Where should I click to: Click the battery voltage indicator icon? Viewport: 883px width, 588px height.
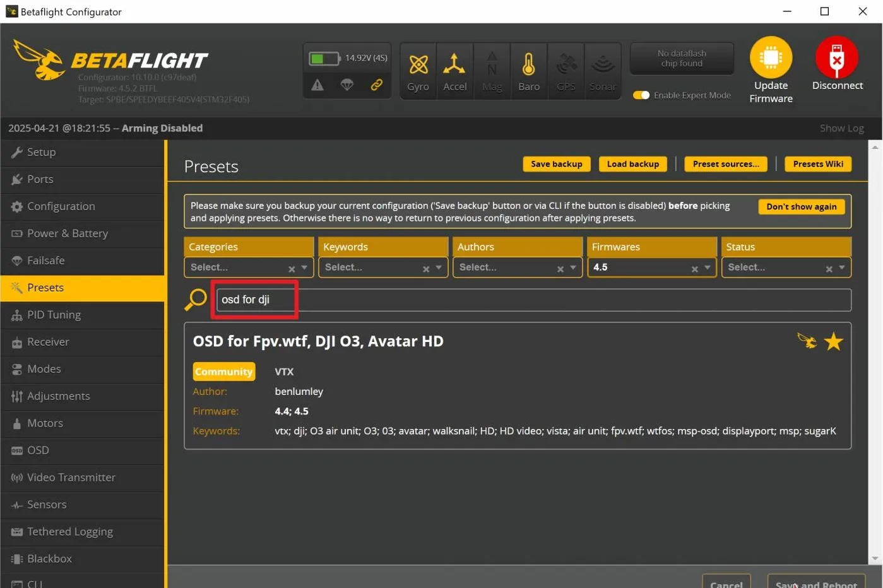(324, 59)
